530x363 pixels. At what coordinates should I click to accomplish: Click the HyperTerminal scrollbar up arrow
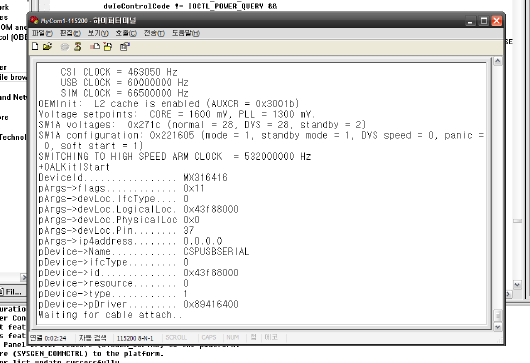click(498, 61)
